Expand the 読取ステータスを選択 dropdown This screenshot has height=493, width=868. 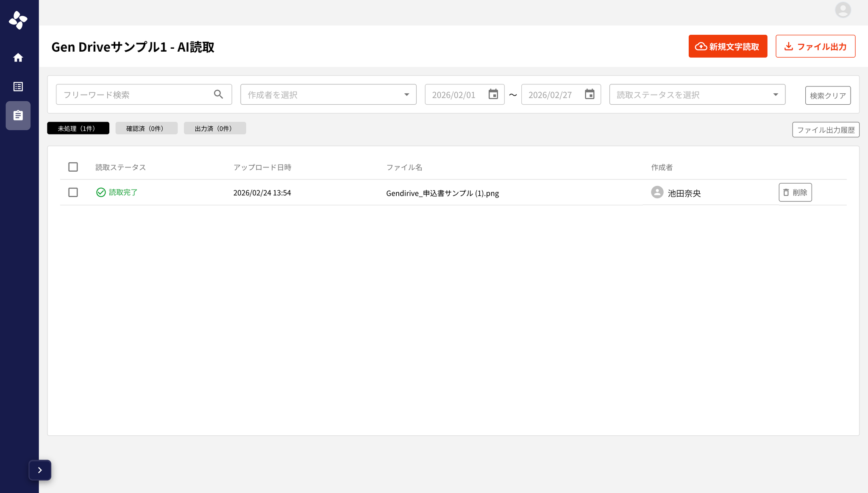pyautogui.click(x=697, y=95)
